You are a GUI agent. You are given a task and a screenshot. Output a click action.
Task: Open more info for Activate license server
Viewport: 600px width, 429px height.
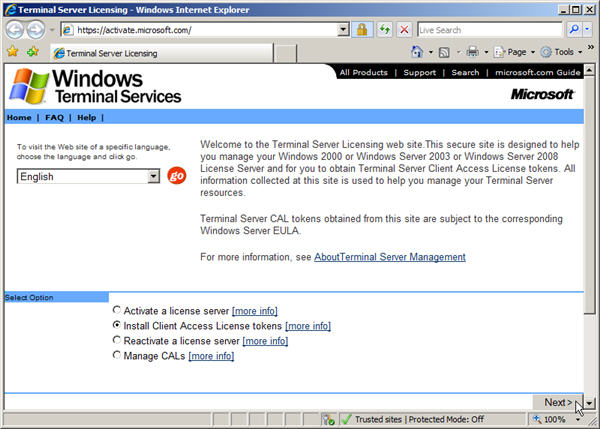tap(255, 311)
